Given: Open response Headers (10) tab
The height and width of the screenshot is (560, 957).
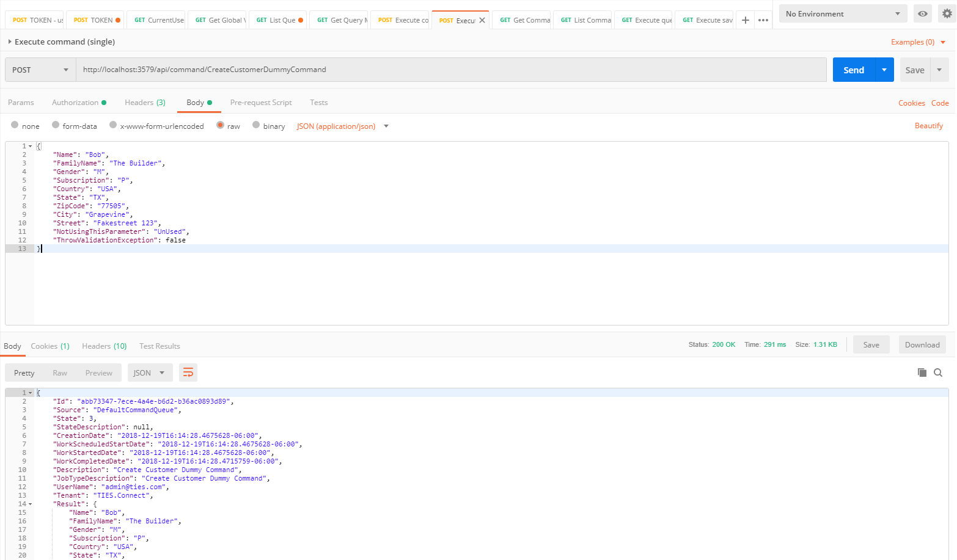Looking at the screenshot, I should click(x=104, y=346).
